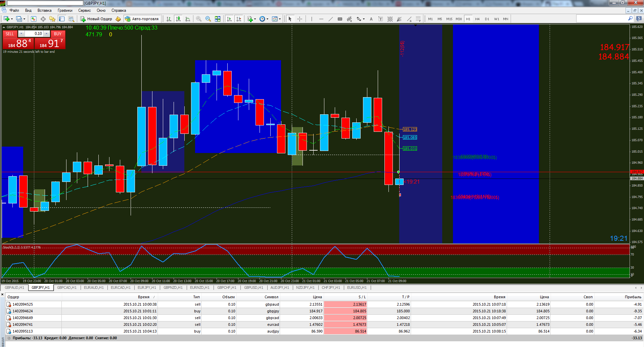
Task: Tile chart windows icon
Action: [x=218, y=19]
